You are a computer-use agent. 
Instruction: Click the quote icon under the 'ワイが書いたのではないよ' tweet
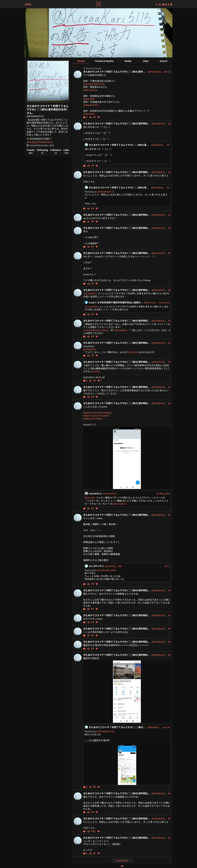click(x=92, y=284)
